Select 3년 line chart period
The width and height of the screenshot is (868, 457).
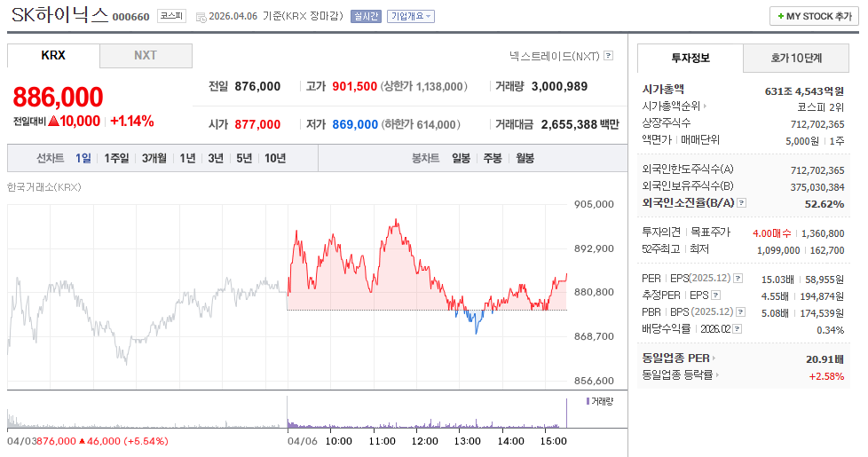pos(216,158)
